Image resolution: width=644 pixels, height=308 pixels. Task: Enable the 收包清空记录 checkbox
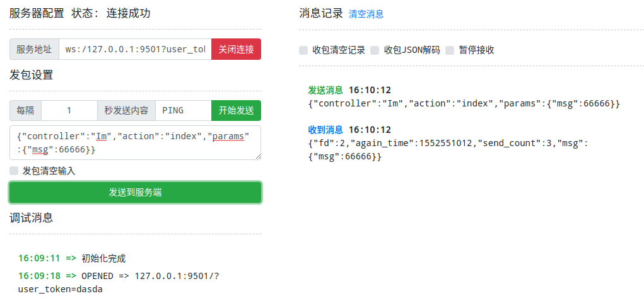point(303,50)
